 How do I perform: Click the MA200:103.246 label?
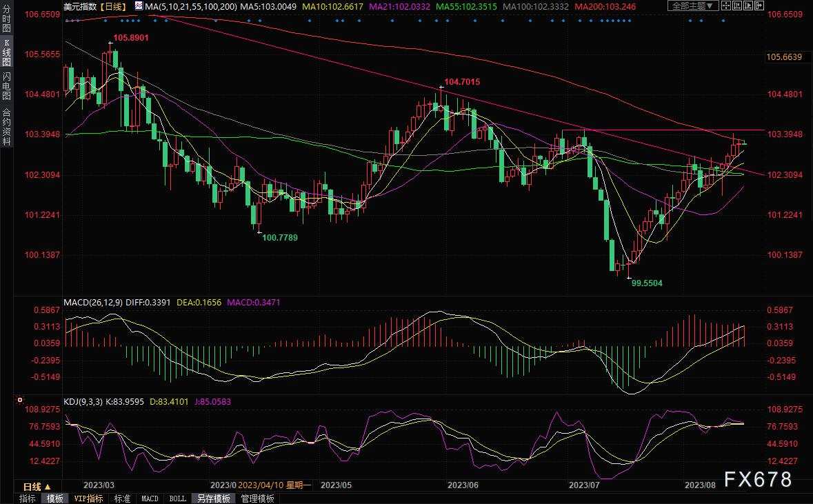[x=605, y=7]
